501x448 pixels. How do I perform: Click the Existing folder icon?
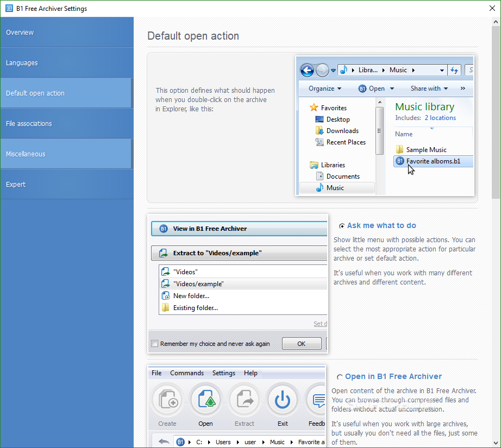click(166, 307)
